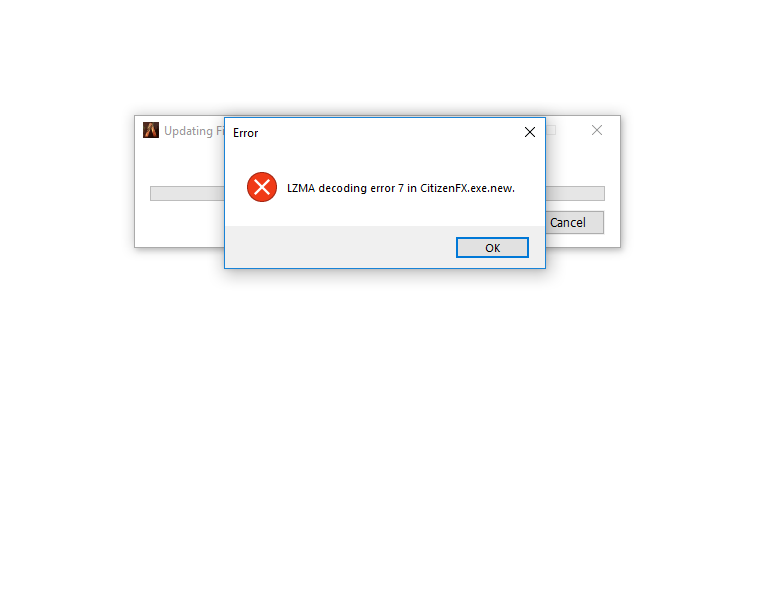Screen dimensions: 768x614
Task: Click the word LZMA in the error text
Action: 301,189
